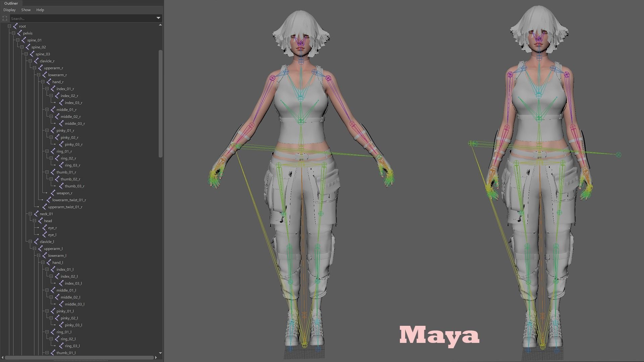Click the filter icon left of Search field

coord(5,18)
